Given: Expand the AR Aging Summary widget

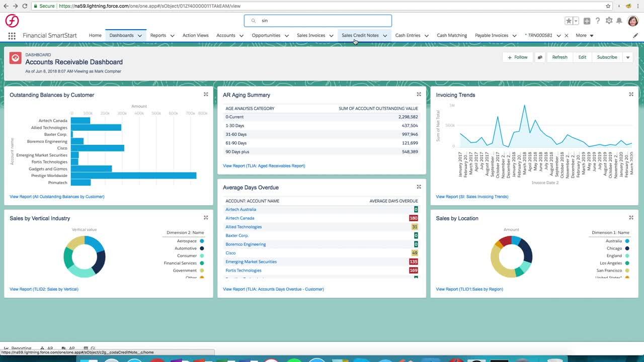Looking at the screenshot, I should (419, 95).
